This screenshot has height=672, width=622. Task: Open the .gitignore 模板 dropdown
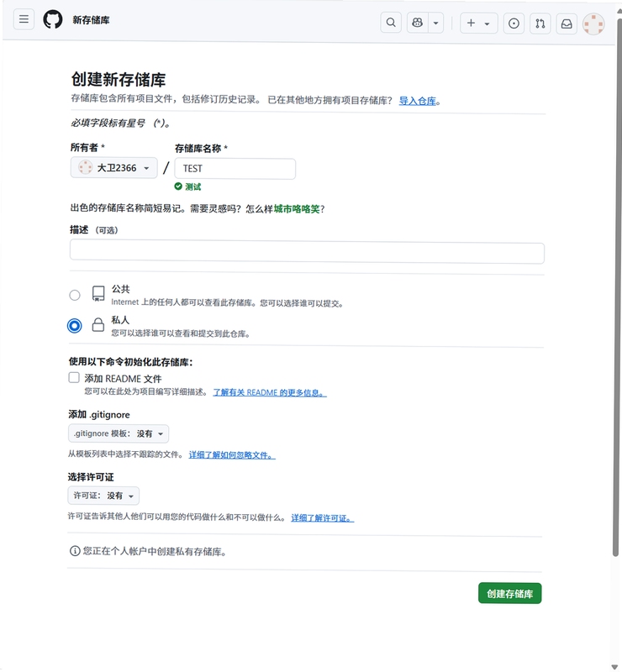(119, 433)
